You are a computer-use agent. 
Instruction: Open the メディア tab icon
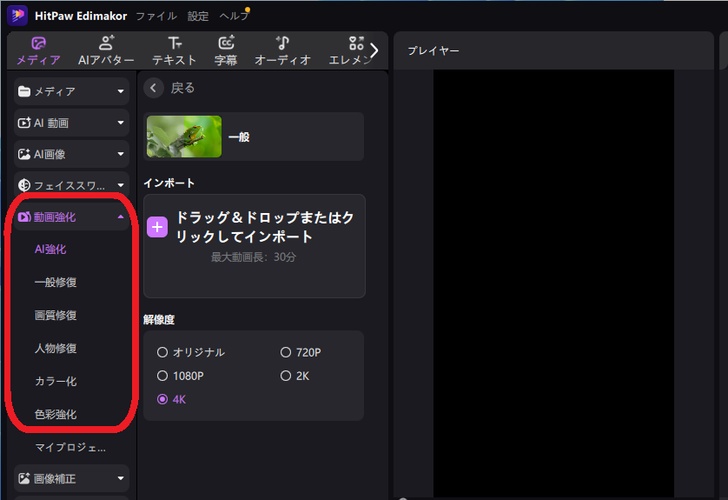[39, 43]
